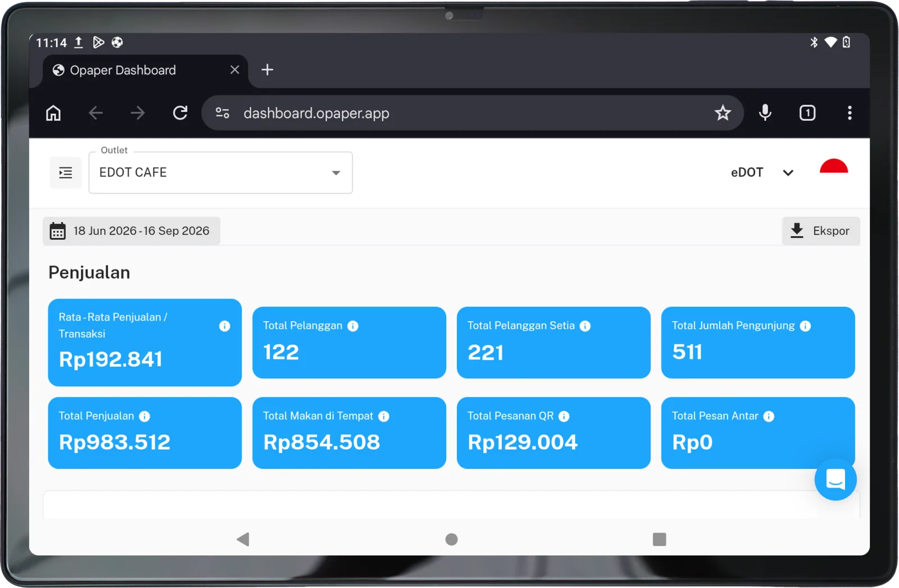Tap Android home navigation circle
The height and width of the screenshot is (588, 899).
coord(451,539)
